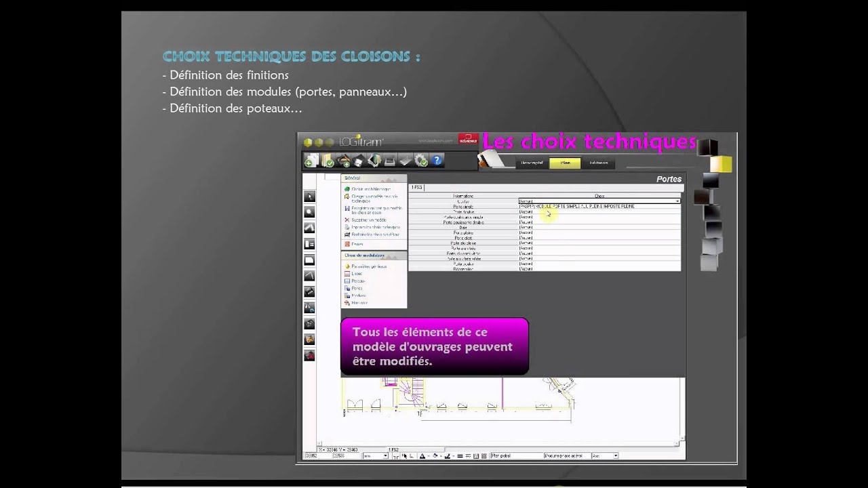Click the X coordinate input field
Viewport: 868px width, 488px height.
click(x=317, y=456)
